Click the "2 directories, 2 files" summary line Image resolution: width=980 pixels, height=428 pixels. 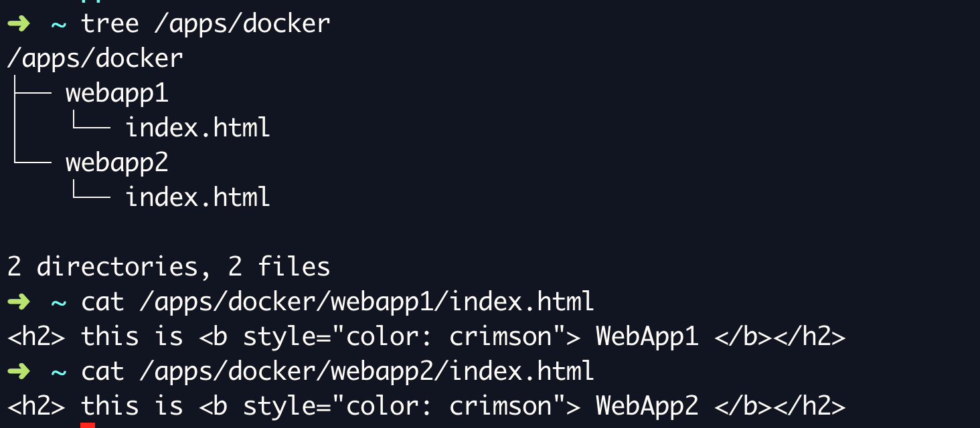click(x=169, y=267)
